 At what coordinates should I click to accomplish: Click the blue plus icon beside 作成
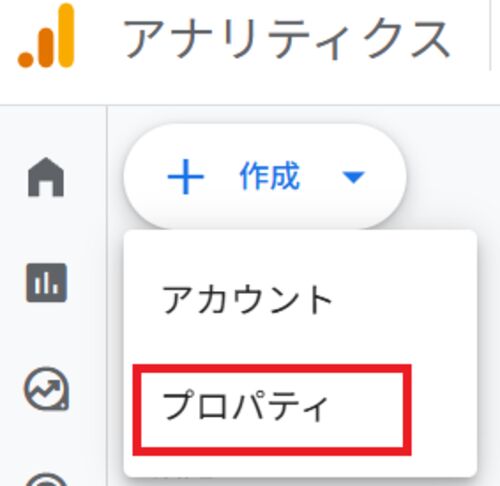click(x=186, y=177)
